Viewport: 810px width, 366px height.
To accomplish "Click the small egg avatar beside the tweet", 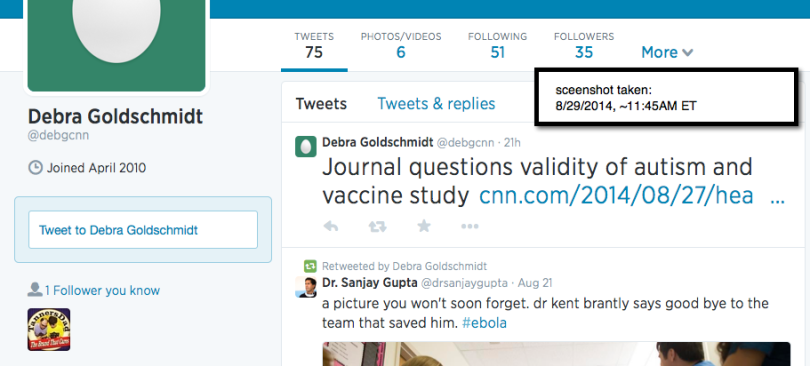I will [x=305, y=147].
